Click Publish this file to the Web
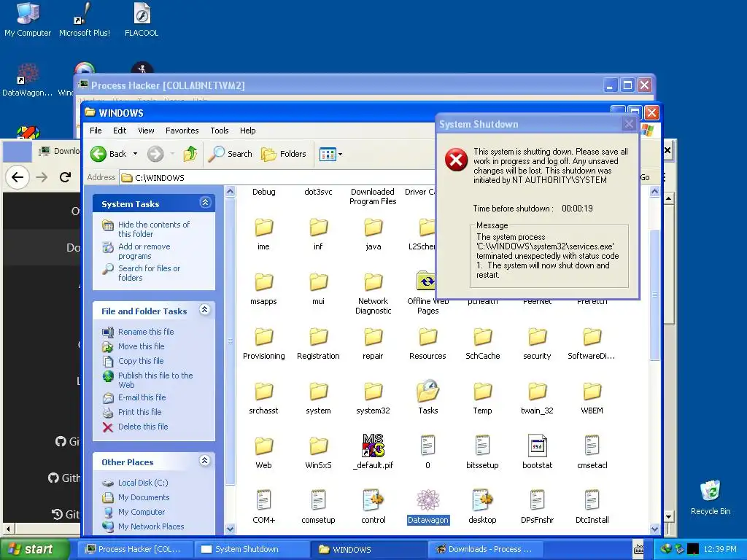Image resolution: width=747 pixels, height=560 pixels. [x=155, y=380]
